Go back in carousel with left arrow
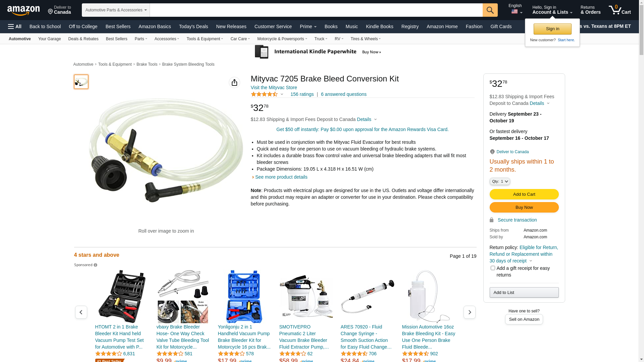644x362 pixels. [81, 312]
